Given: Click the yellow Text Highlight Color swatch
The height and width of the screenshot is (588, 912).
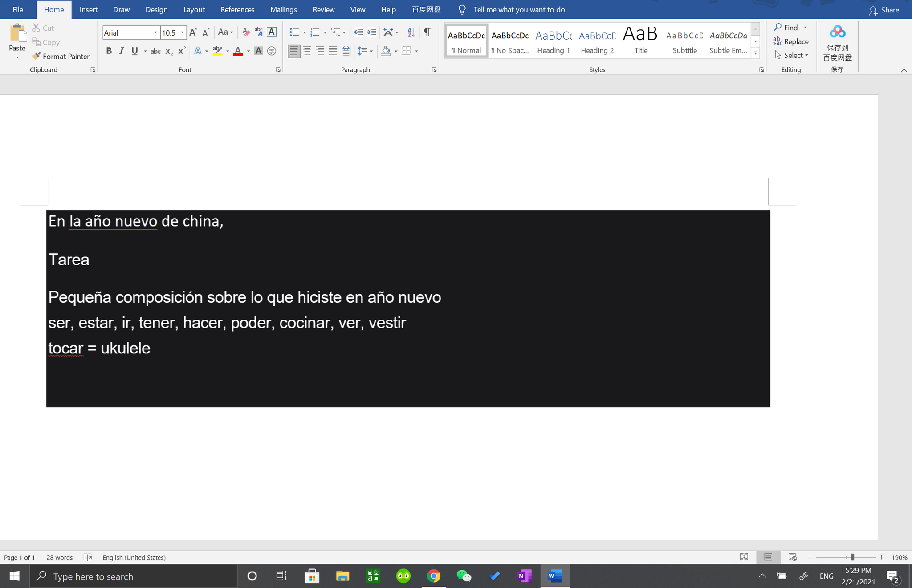Looking at the screenshot, I should (217, 51).
